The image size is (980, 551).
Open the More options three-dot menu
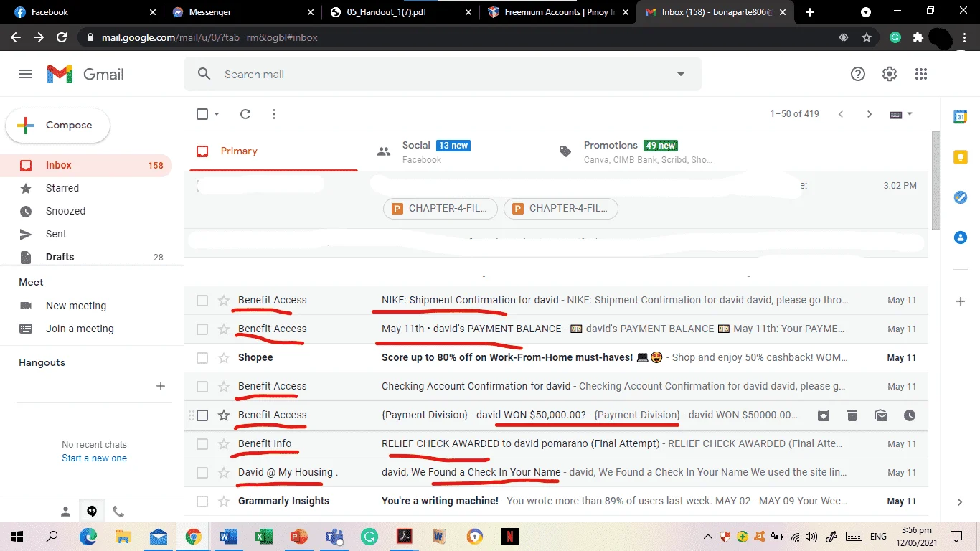274,114
